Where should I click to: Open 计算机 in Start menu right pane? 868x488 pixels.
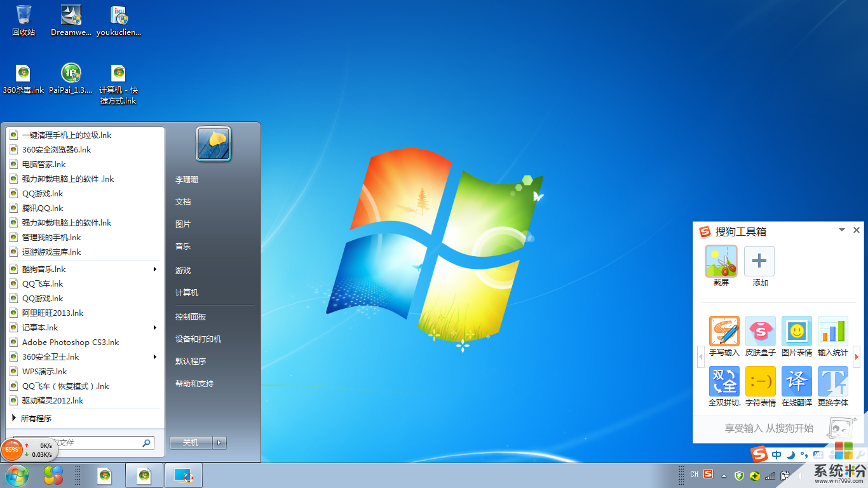[x=187, y=293]
